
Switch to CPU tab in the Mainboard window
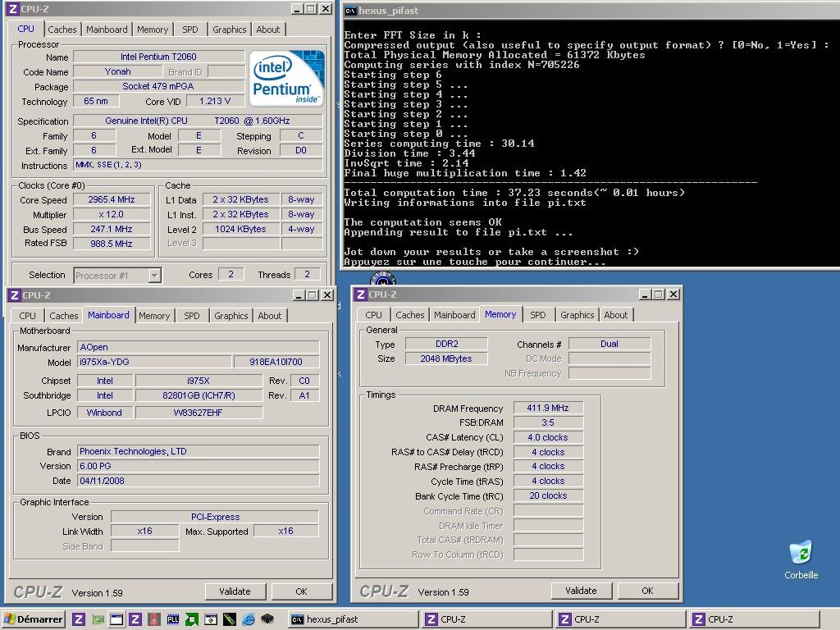click(x=27, y=316)
